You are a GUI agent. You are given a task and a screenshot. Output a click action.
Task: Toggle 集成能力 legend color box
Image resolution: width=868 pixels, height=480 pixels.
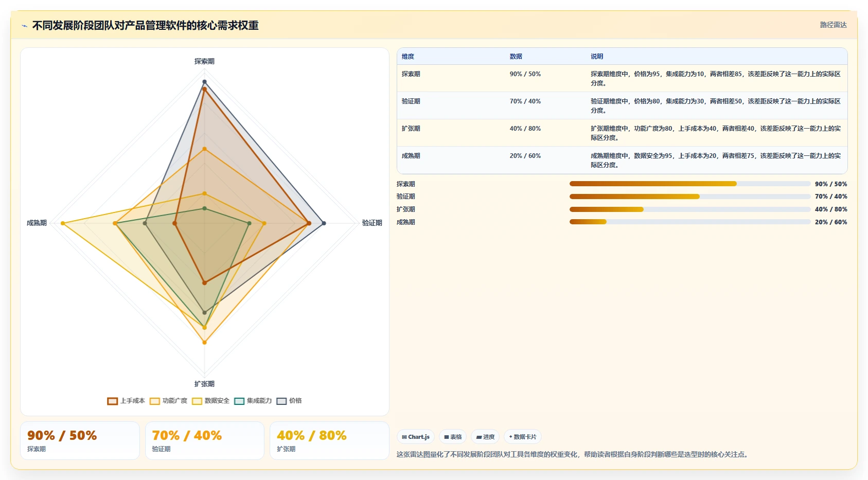click(239, 401)
